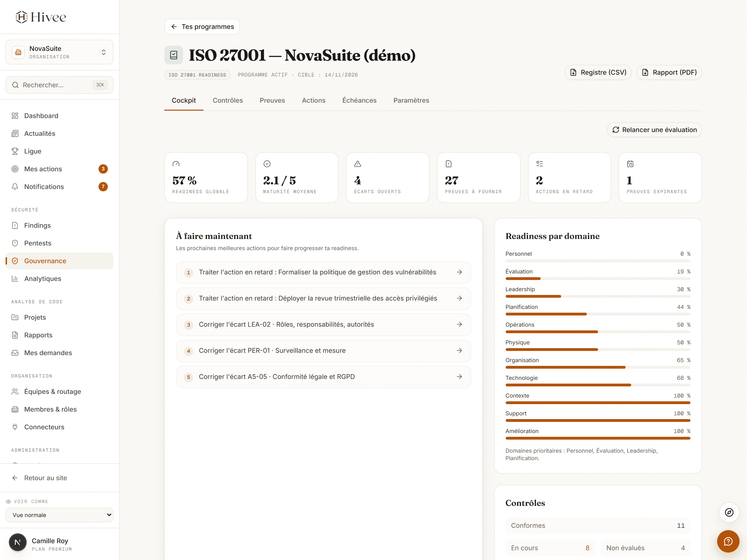
Task: Open the help chat floating button
Action: point(728,541)
